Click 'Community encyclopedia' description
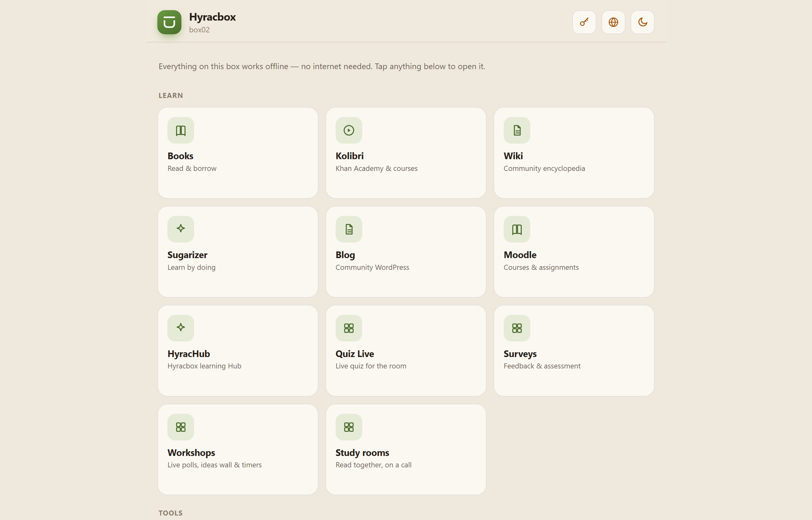The image size is (812, 520). coord(544,168)
